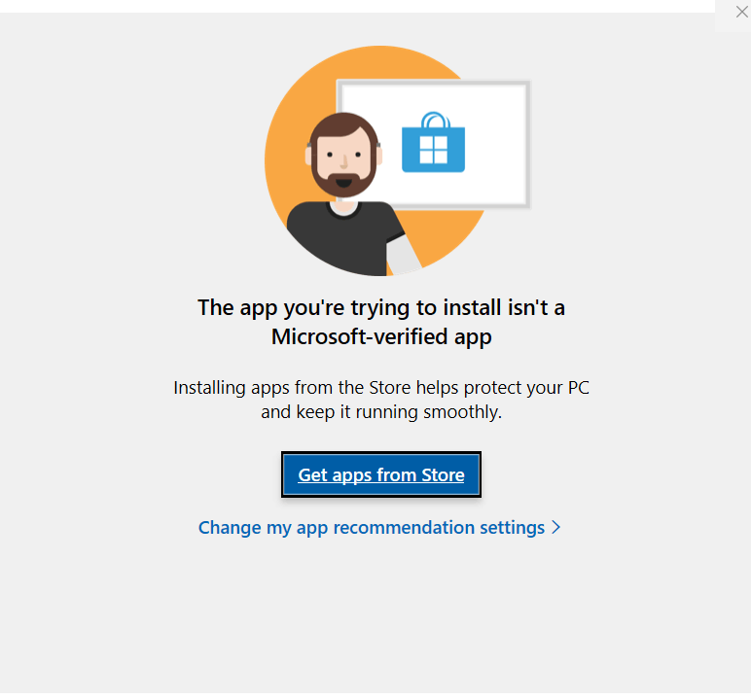This screenshot has height=700, width=751.
Task: Click the bearded man's face illustration
Action: pos(343,155)
